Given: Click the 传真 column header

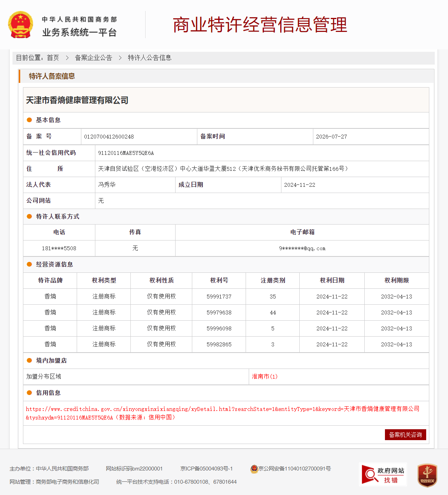Looking at the screenshot, I should pos(135,232).
